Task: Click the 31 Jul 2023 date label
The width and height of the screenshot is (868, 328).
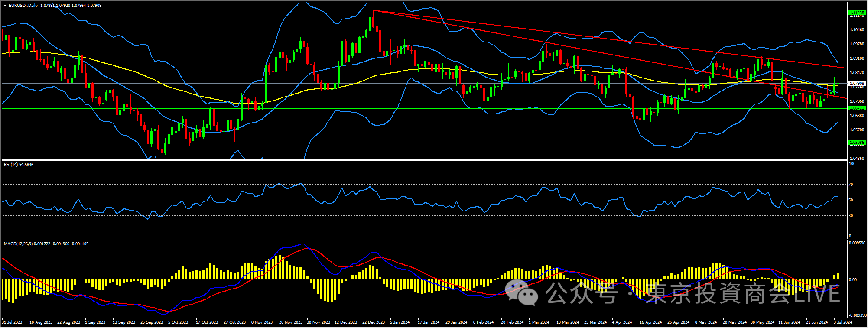Action: click(12, 322)
